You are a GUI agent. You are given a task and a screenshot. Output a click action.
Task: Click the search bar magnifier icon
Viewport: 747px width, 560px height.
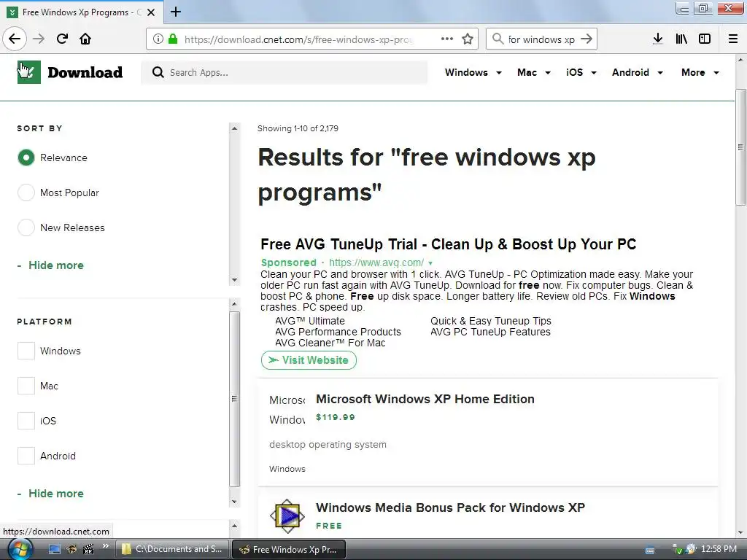pos(498,39)
